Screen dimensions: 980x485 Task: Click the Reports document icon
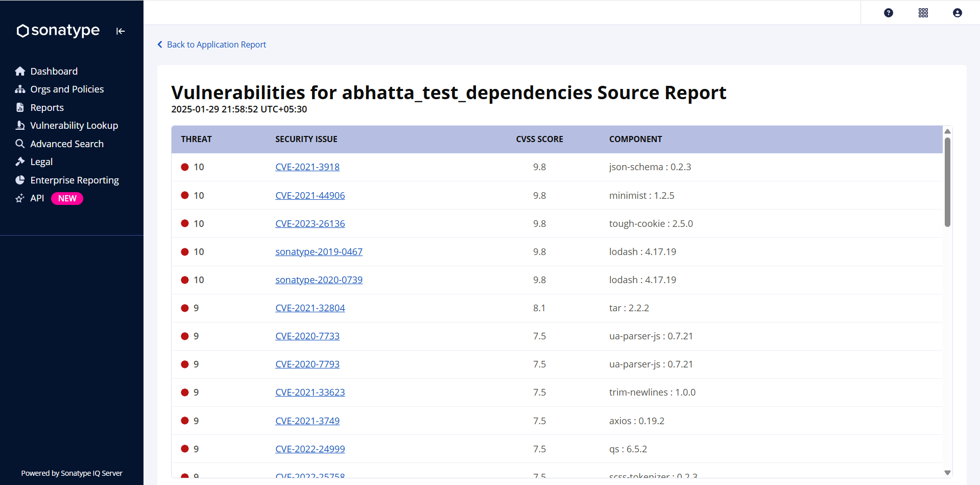pyautogui.click(x=20, y=107)
